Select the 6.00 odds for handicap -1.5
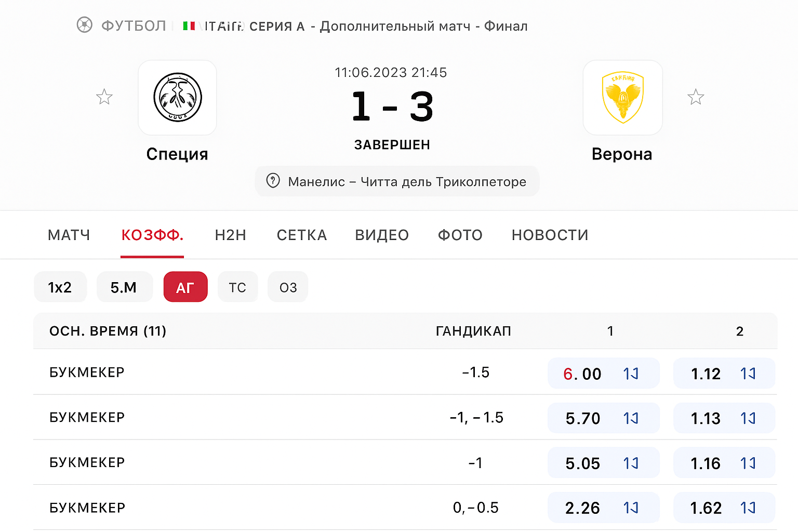Screen dimensions: 798x532 click(x=583, y=373)
